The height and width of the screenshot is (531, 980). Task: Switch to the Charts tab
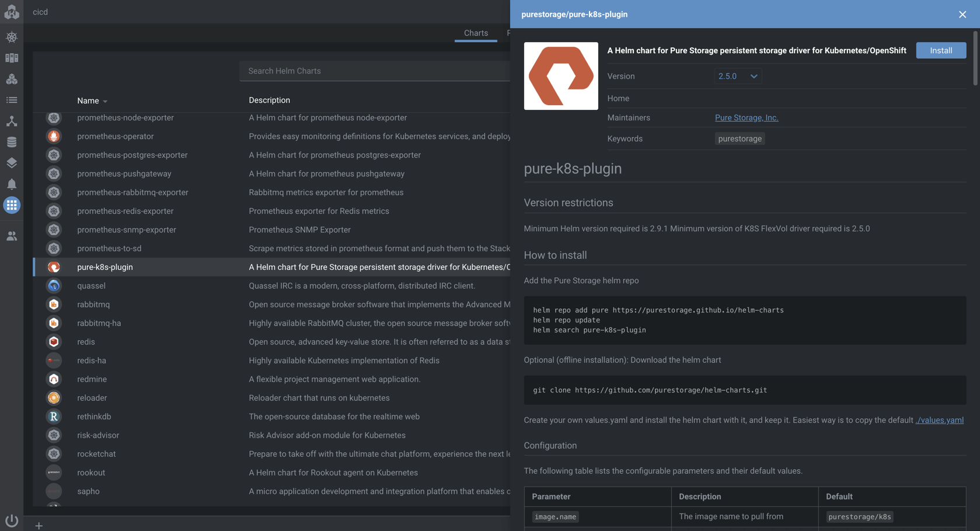(x=476, y=33)
